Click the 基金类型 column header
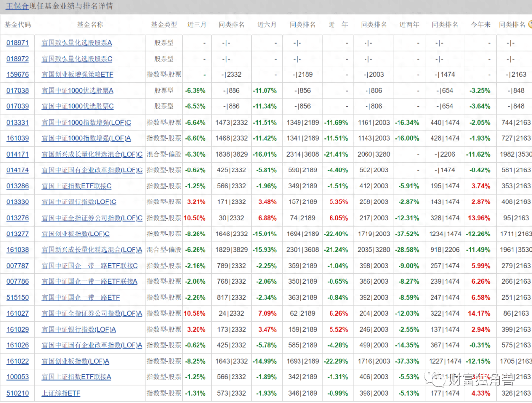Viewport: 532px width, 403px height. [x=164, y=24]
